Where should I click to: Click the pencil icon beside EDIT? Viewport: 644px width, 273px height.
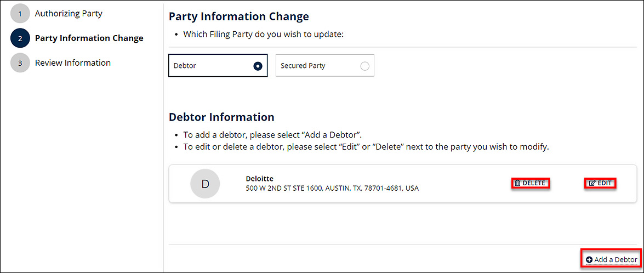pos(592,183)
